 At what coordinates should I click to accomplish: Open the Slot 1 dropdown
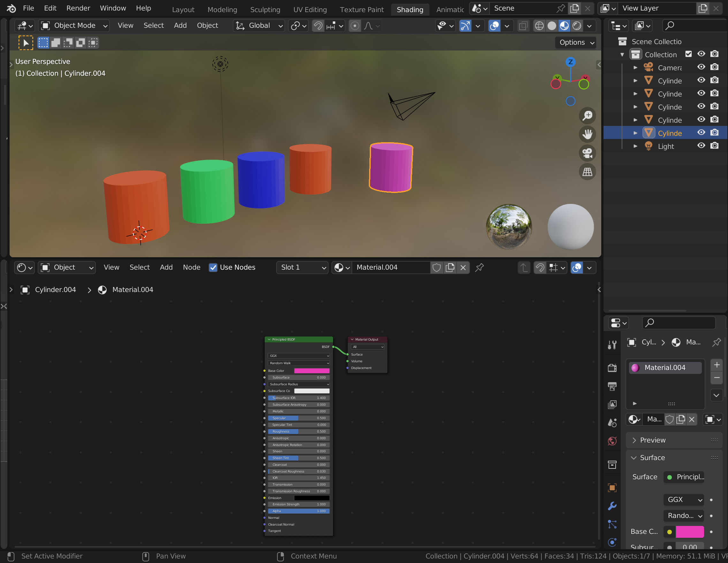pos(302,267)
